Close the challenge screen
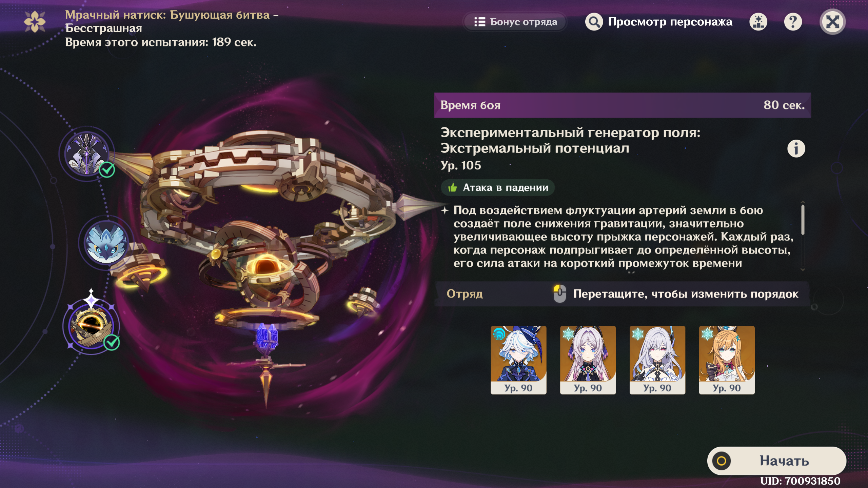 click(x=832, y=22)
